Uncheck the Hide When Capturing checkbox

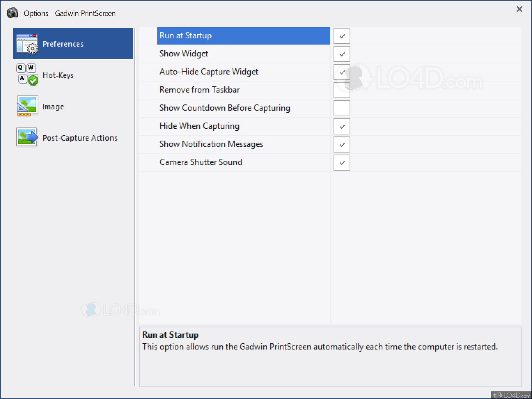click(342, 126)
